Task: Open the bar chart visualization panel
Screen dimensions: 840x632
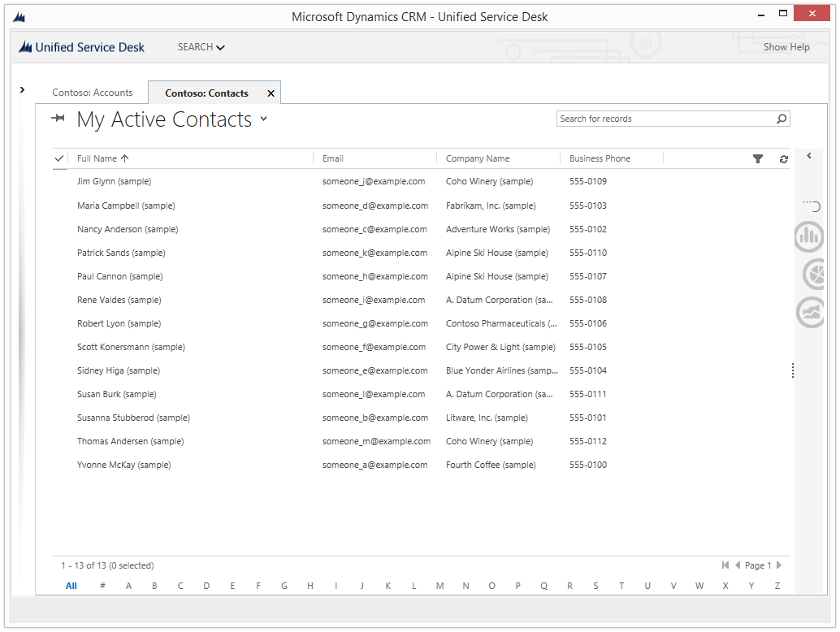Action: coord(809,236)
